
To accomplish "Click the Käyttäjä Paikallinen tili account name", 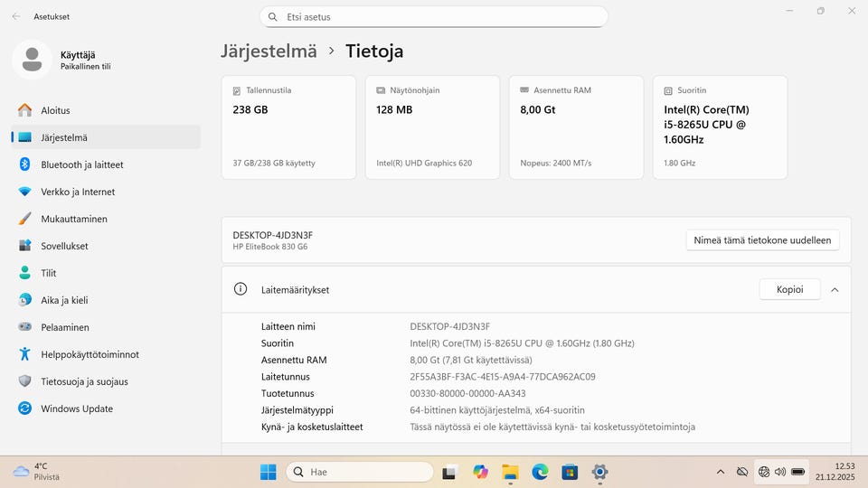I will [85, 60].
